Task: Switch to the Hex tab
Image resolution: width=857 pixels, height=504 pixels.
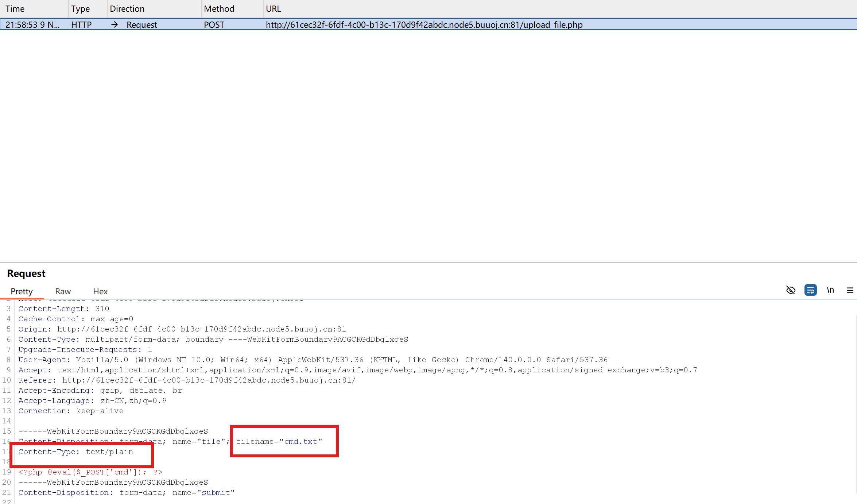Action: pyautogui.click(x=100, y=291)
